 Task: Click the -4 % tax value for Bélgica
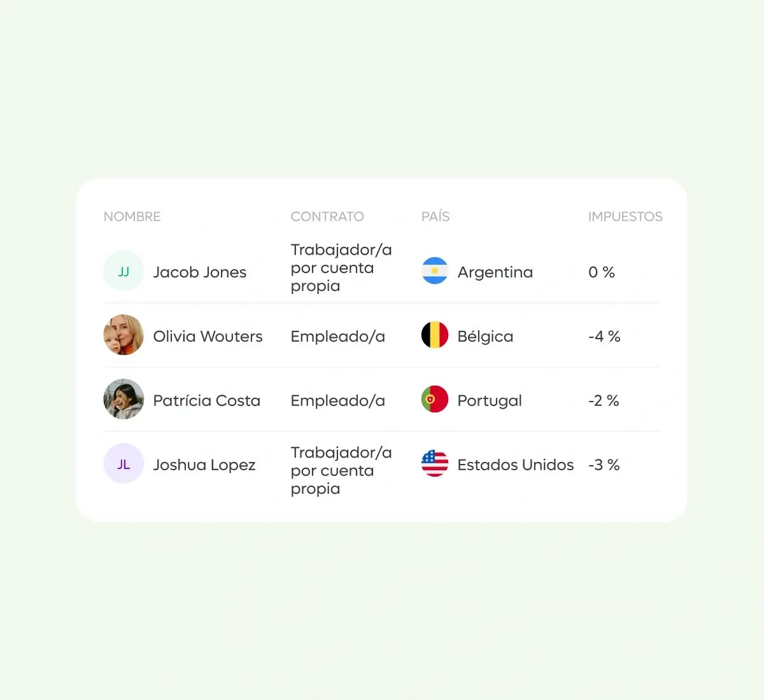604,337
